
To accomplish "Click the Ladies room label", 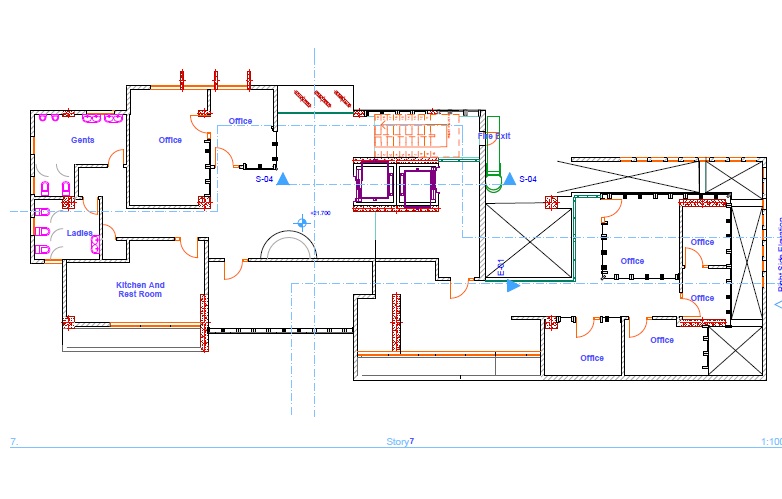I will tap(79, 233).
